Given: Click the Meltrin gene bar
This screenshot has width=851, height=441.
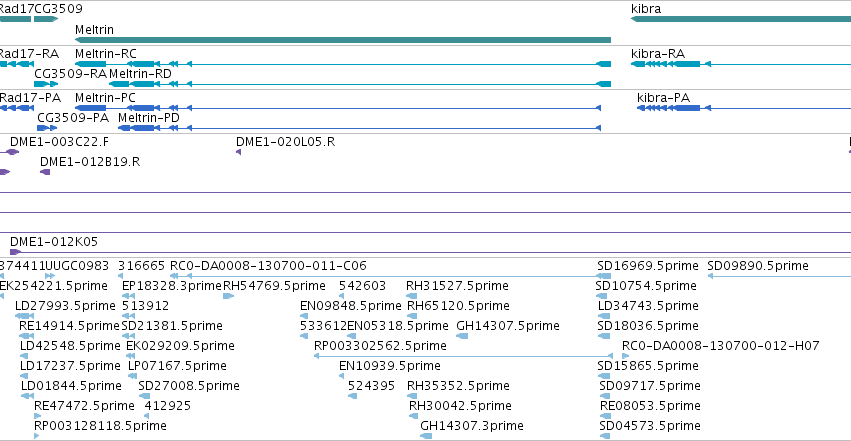Looking at the screenshot, I should click(x=343, y=40).
